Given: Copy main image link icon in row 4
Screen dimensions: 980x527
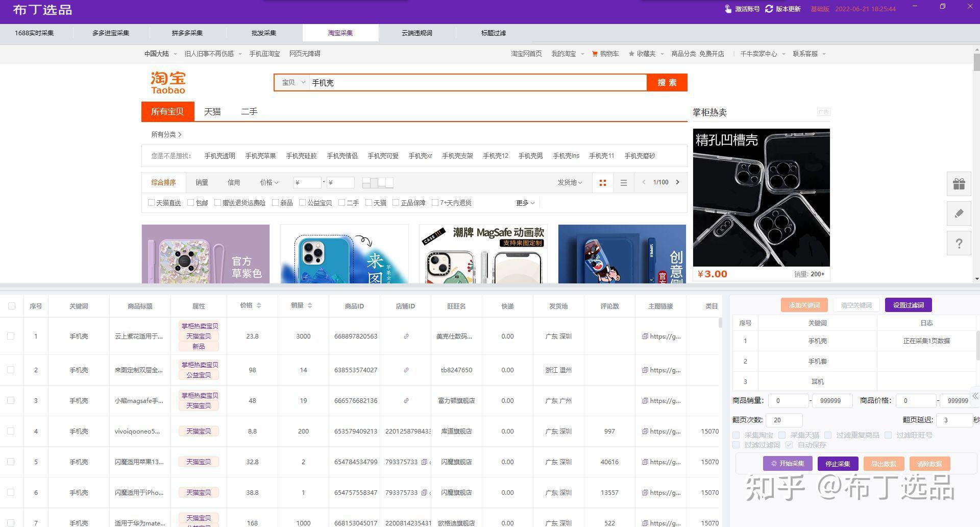Looking at the screenshot, I should 645,431.
